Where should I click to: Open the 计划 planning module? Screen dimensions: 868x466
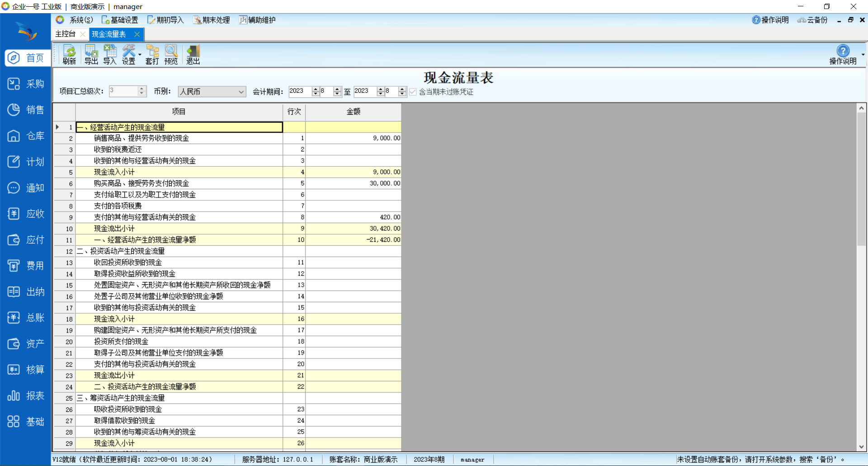(26, 162)
